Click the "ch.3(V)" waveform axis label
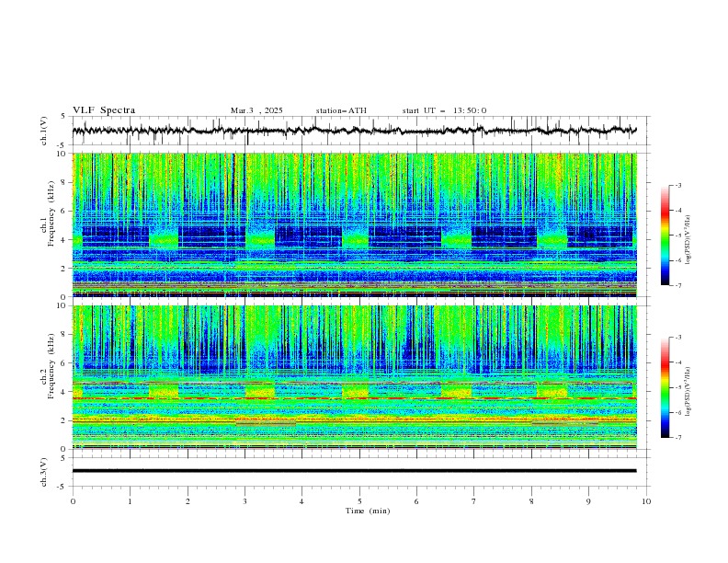The width and height of the screenshot is (728, 563). (44, 472)
